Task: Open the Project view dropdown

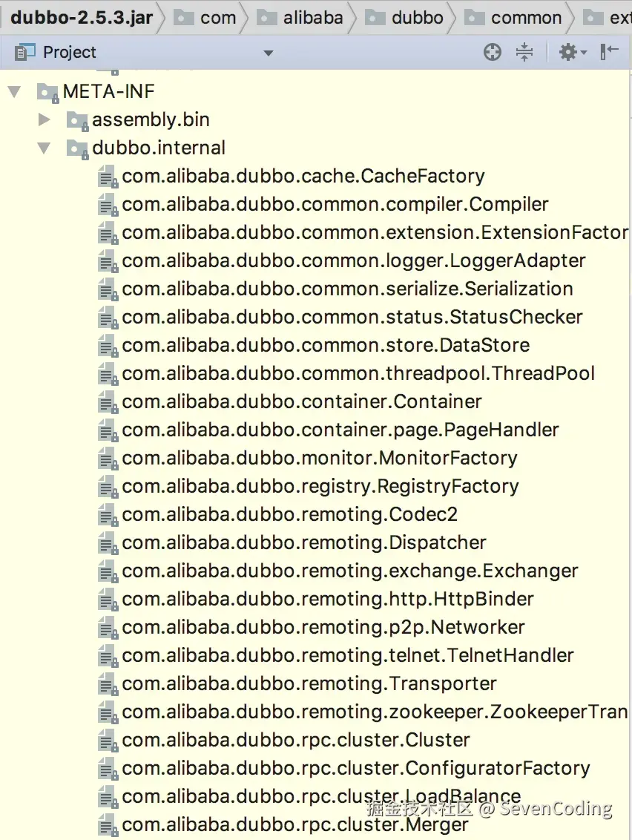Action: 268,53
